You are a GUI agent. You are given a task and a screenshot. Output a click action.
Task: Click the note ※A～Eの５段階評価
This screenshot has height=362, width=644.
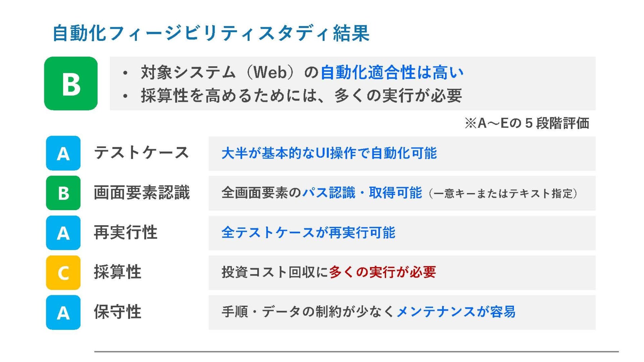pos(527,123)
